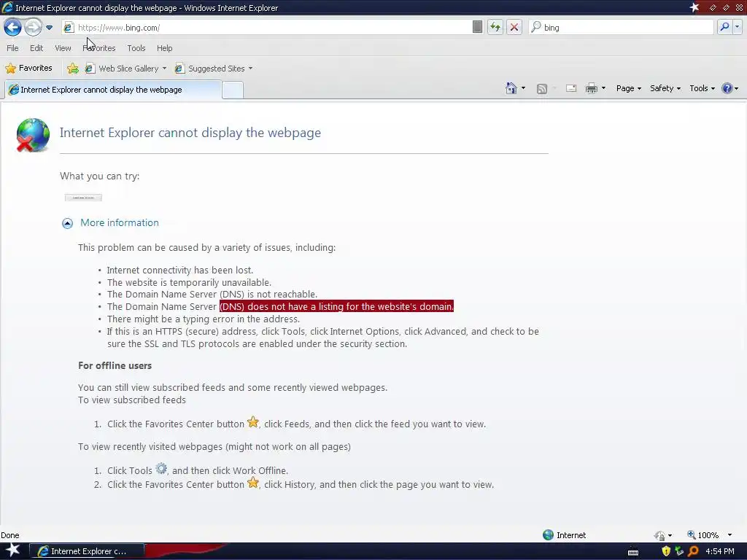747x560 pixels.
Task: Click the 4:54 PM clock
Action: tap(720, 551)
